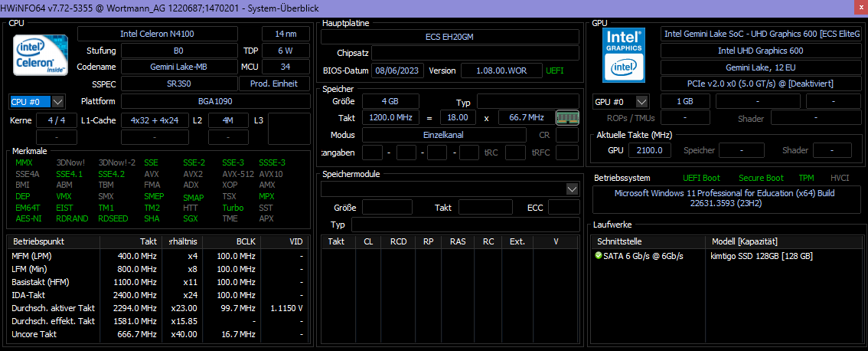The height and width of the screenshot is (351, 868).
Task: Click the Stufung B0 value
Action: tap(178, 51)
